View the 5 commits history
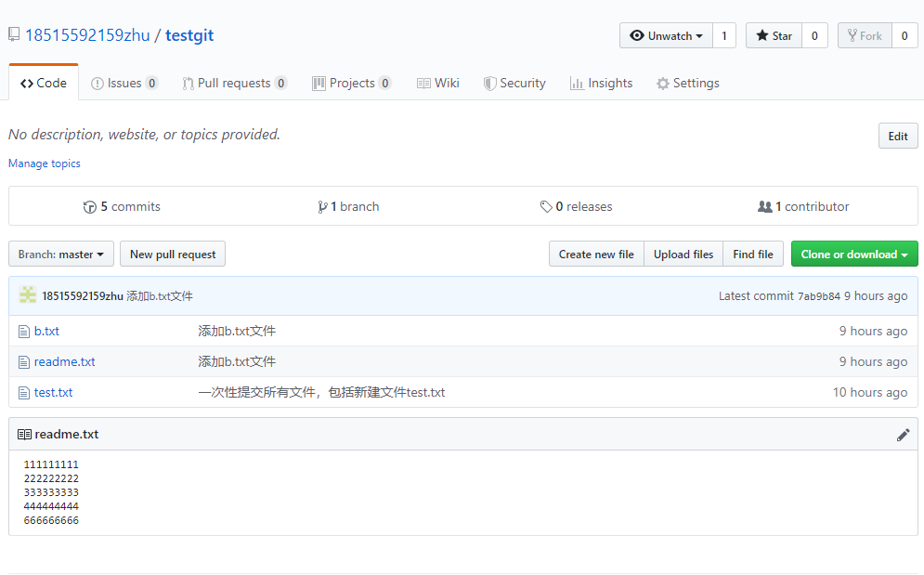 click(122, 206)
